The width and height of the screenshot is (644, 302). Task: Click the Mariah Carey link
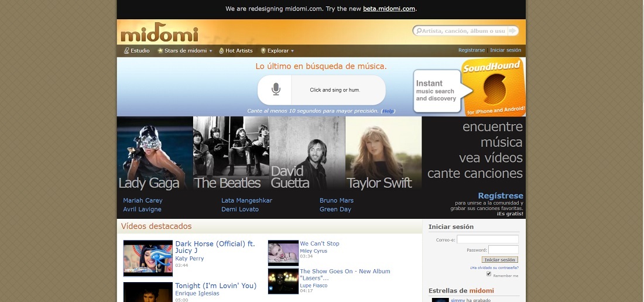[142, 201]
